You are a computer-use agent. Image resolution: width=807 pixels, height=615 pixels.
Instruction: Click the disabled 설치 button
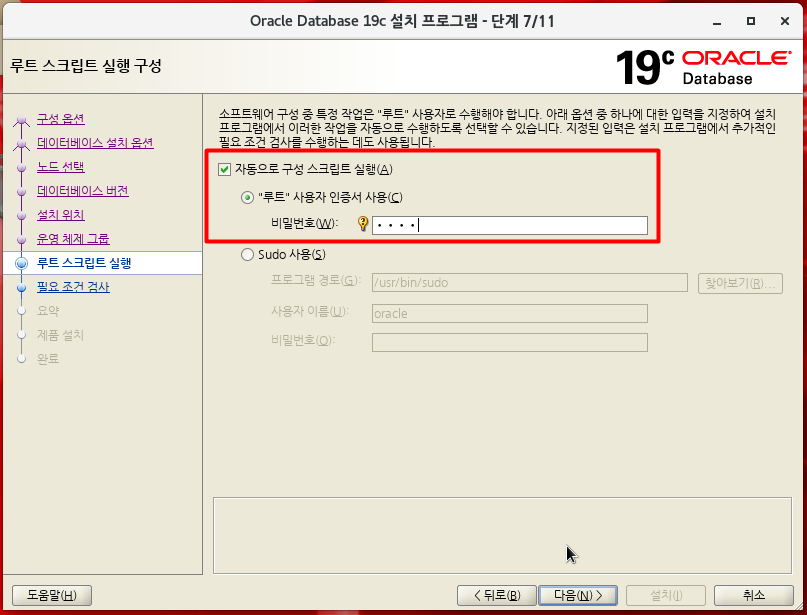666,595
